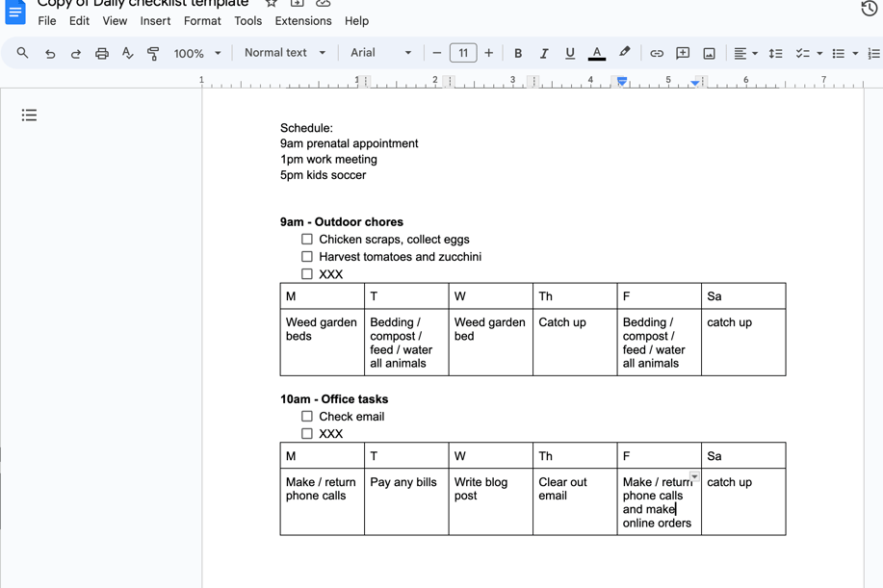Check the Harvest tomatoes and zucchini box
Viewport: 883px width, 588px height.
pyautogui.click(x=307, y=257)
